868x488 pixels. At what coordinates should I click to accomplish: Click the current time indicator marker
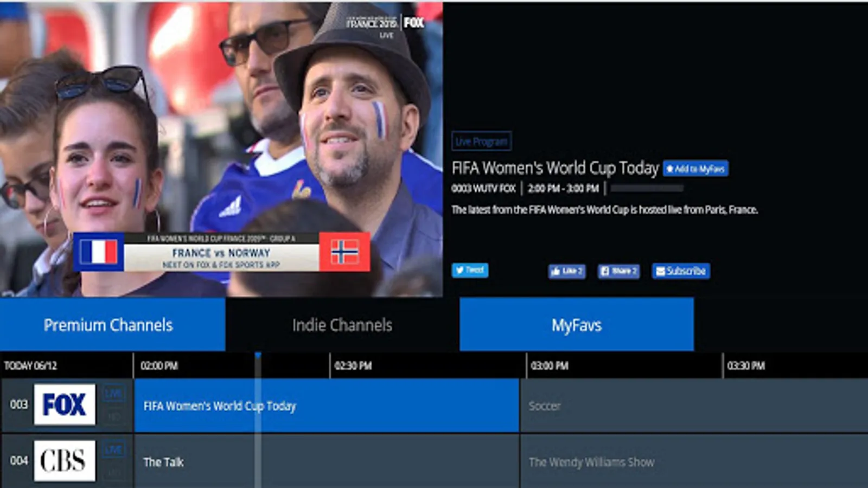[x=258, y=356]
